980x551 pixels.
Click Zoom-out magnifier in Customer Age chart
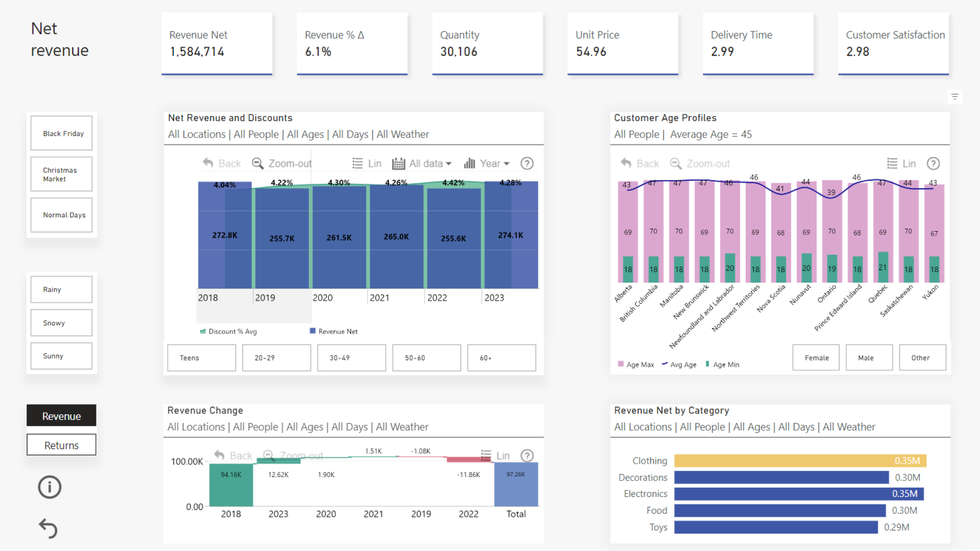tap(676, 163)
